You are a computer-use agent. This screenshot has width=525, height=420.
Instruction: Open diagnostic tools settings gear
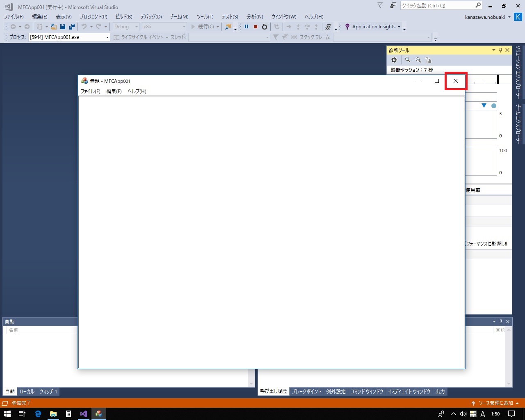394,60
